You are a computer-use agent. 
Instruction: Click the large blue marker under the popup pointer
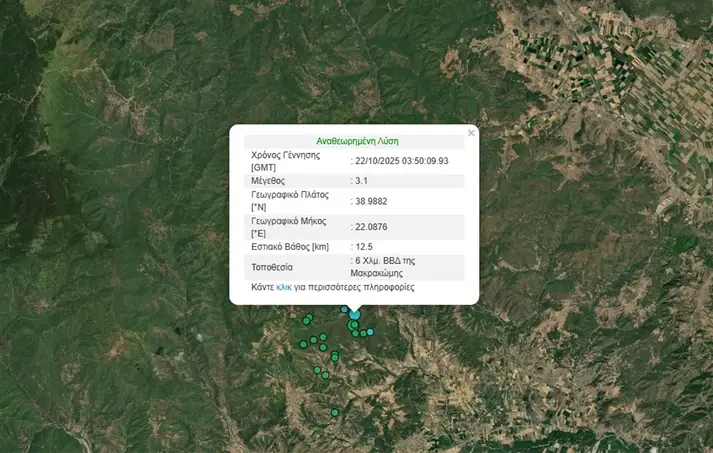tap(355, 315)
